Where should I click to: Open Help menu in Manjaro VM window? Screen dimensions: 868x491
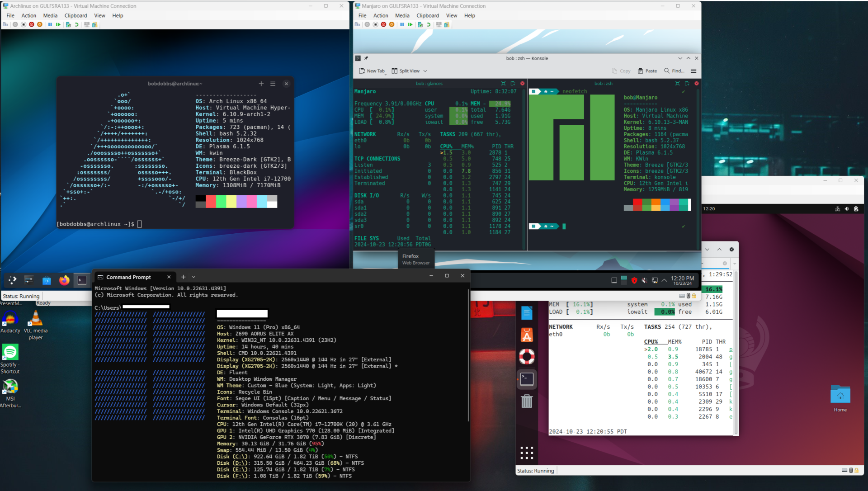click(470, 15)
